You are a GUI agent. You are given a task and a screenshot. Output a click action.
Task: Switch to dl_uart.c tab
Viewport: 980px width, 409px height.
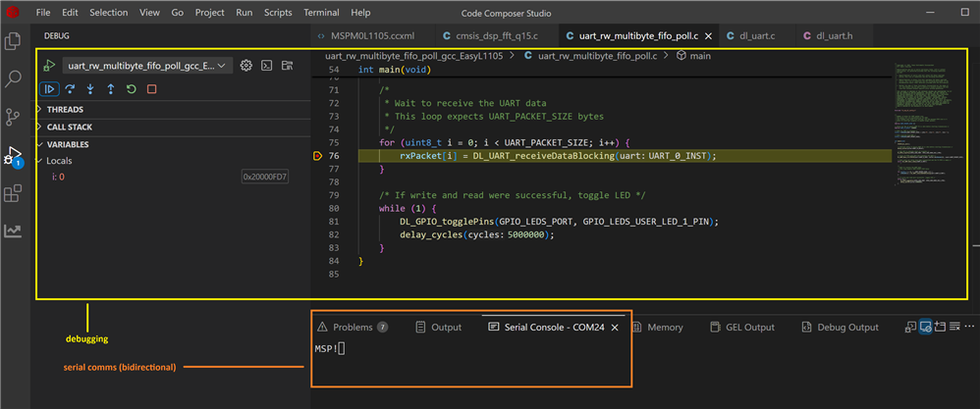point(757,35)
